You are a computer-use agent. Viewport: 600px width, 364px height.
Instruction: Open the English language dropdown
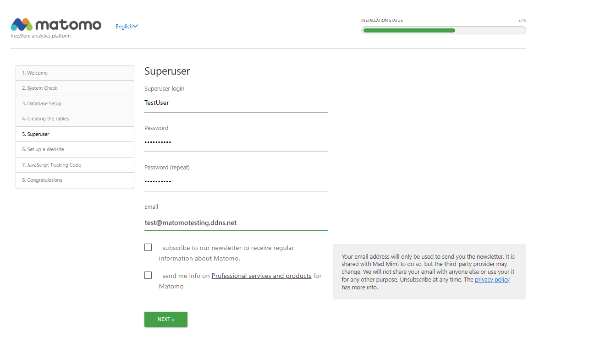click(x=124, y=27)
